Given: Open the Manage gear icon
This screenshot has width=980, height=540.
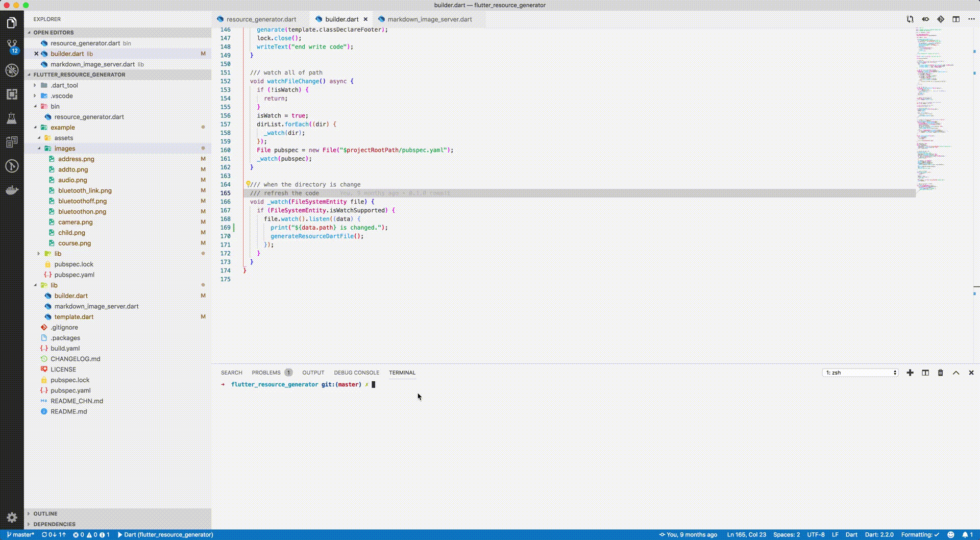Looking at the screenshot, I should click(x=12, y=517).
